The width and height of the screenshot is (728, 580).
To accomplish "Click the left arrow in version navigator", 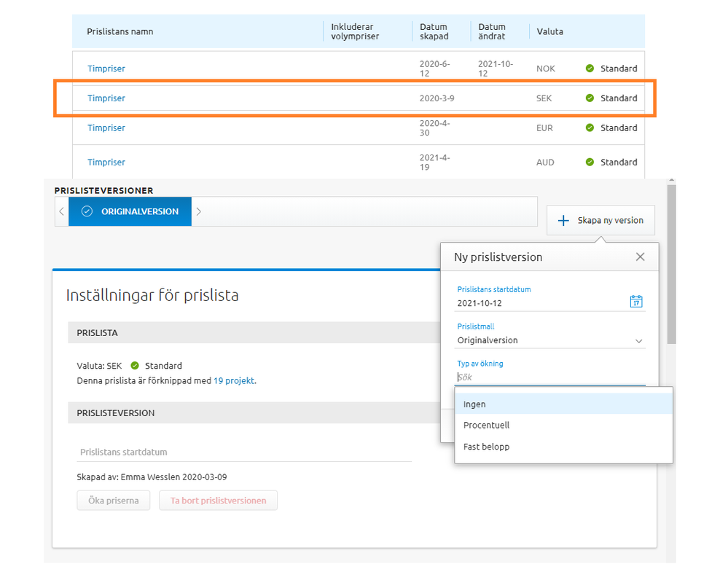I will pyautogui.click(x=62, y=211).
